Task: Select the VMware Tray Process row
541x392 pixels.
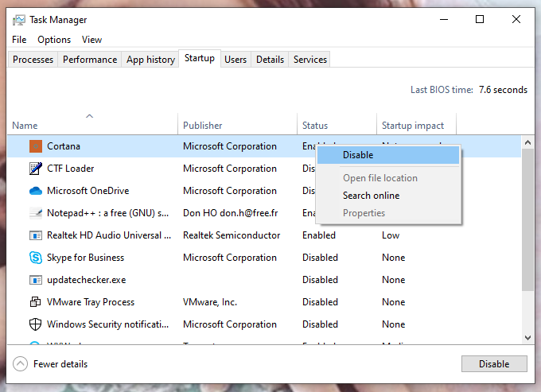Action: (x=264, y=302)
